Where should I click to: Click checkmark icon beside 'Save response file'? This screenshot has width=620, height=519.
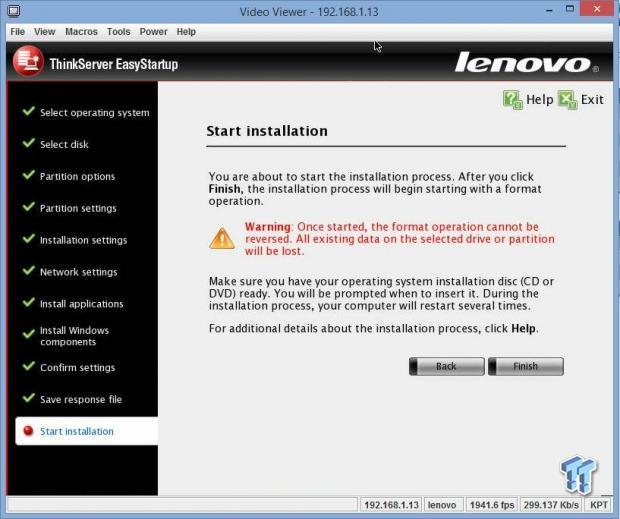(28, 398)
